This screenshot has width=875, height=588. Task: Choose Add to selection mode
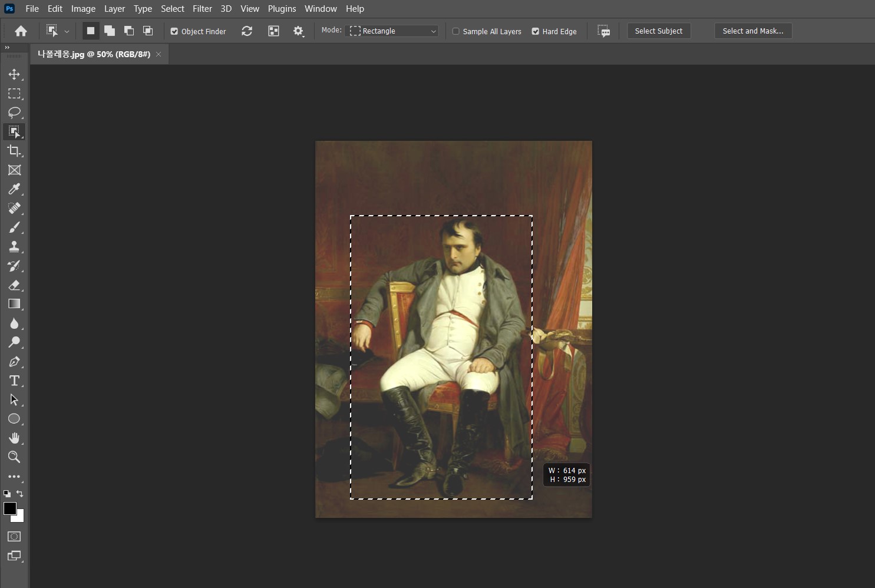[110, 31]
